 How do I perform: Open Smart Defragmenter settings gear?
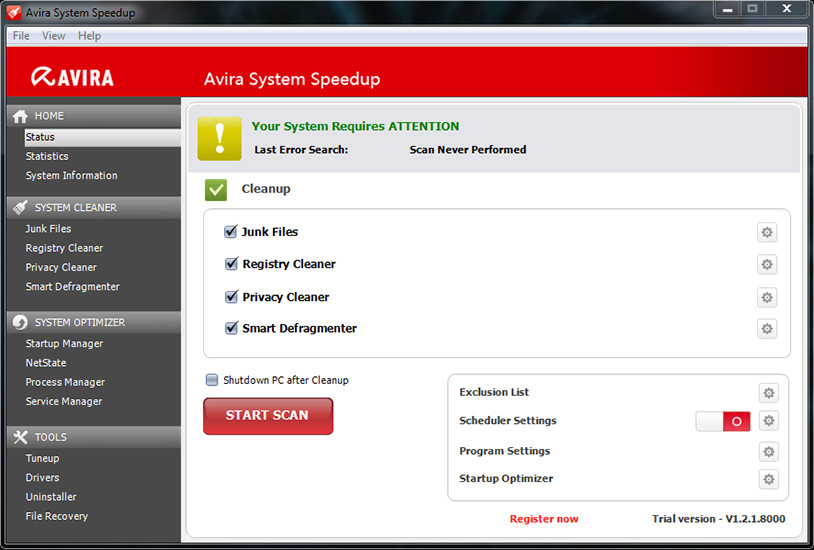point(767,329)
